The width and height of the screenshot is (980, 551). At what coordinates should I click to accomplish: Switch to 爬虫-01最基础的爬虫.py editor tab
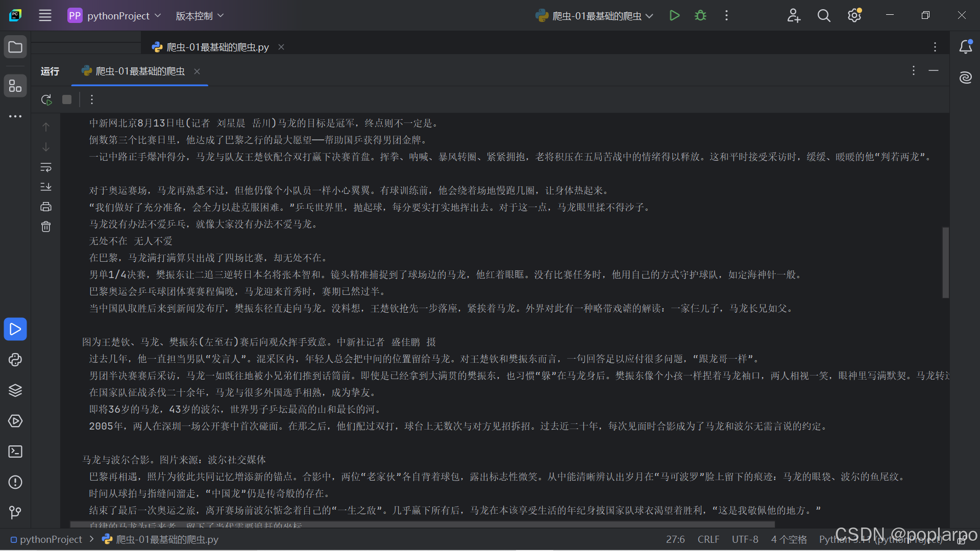click(217, 47)
